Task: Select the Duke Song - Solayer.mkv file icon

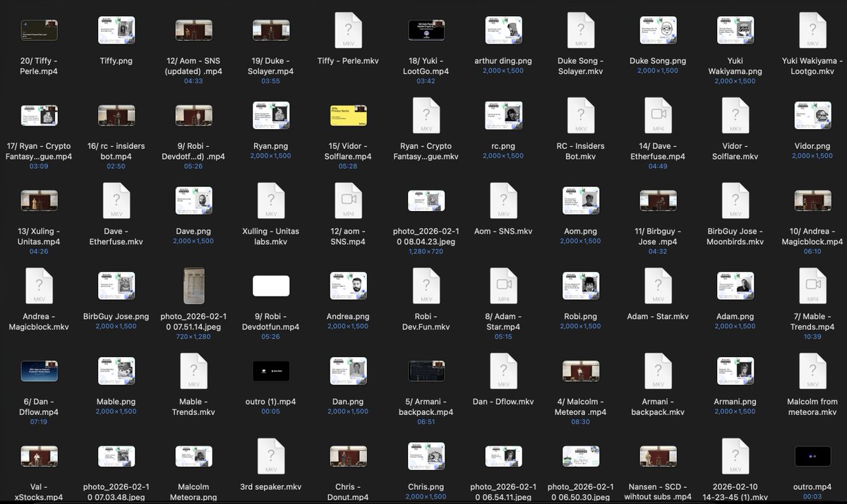Action: (x=581, y=30)
